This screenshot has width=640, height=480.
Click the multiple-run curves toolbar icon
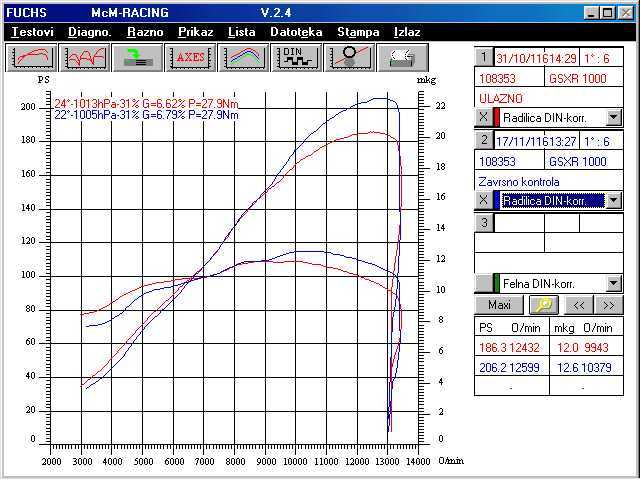[84, 57]
